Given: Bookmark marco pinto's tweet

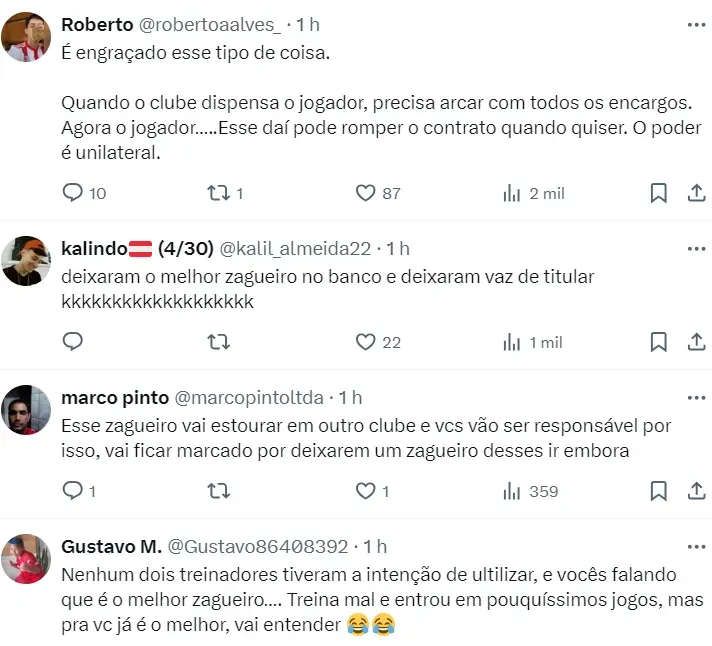Looking at the screenshot, I should click(658, 491).
